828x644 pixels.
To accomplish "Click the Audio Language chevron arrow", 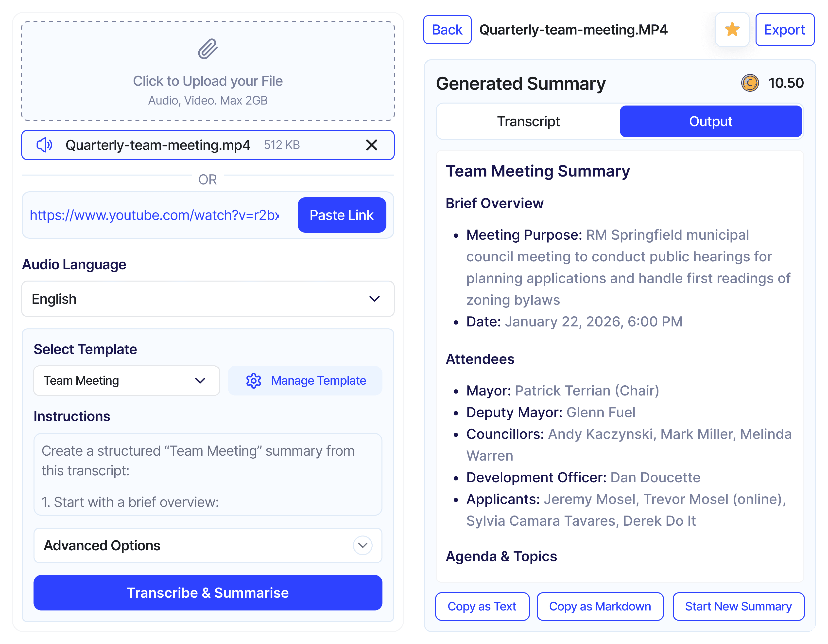I will [374, 299].
